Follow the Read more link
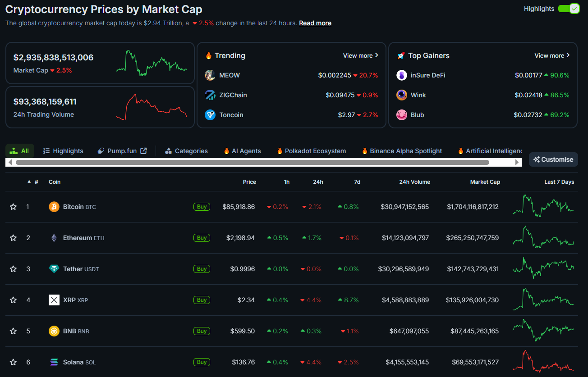Screen dimensions: 588x377 click(315, 23)
